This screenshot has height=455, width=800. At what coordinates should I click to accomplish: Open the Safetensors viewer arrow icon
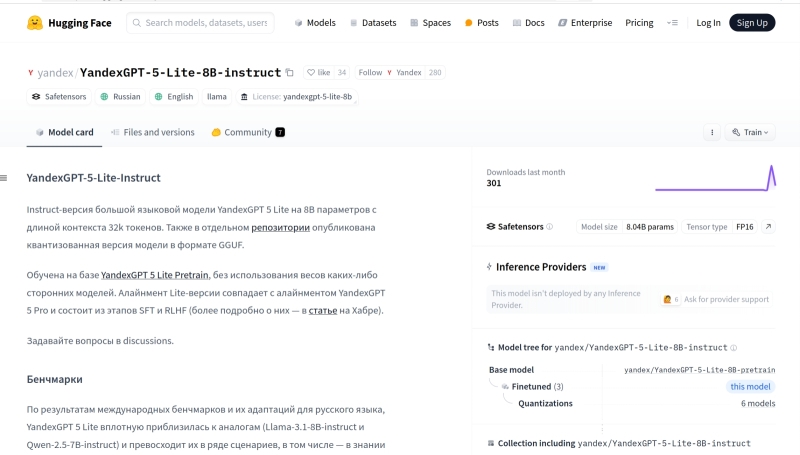point(768,227)
